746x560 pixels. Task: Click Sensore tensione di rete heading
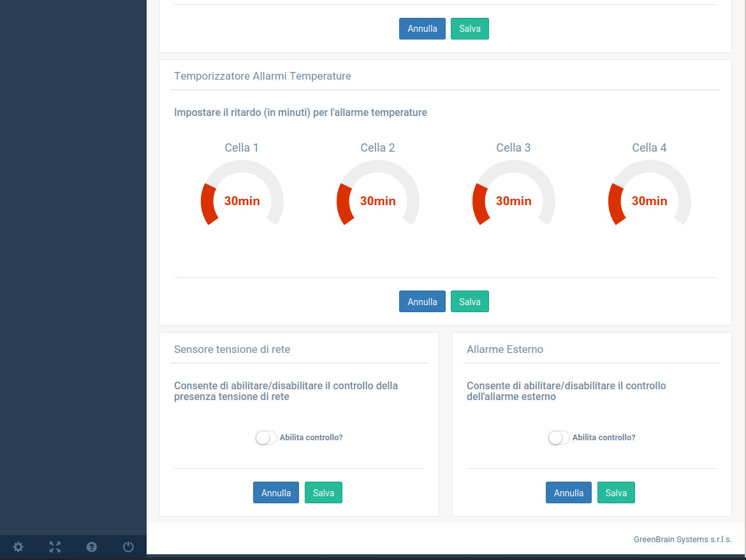point(232,349)
